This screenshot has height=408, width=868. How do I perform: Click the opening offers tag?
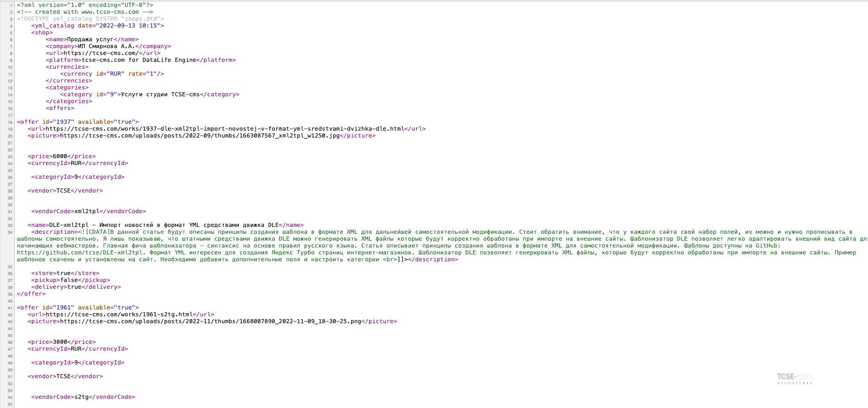tap(60, 108)
